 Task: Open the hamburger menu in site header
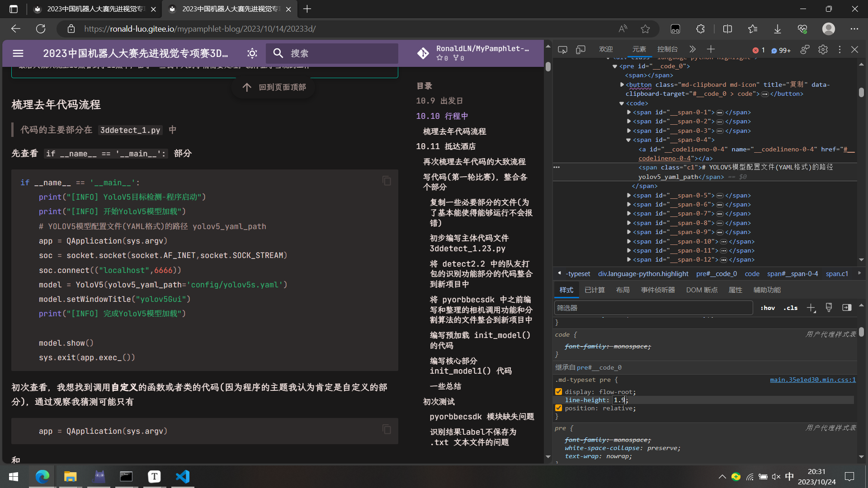point(18,53)
